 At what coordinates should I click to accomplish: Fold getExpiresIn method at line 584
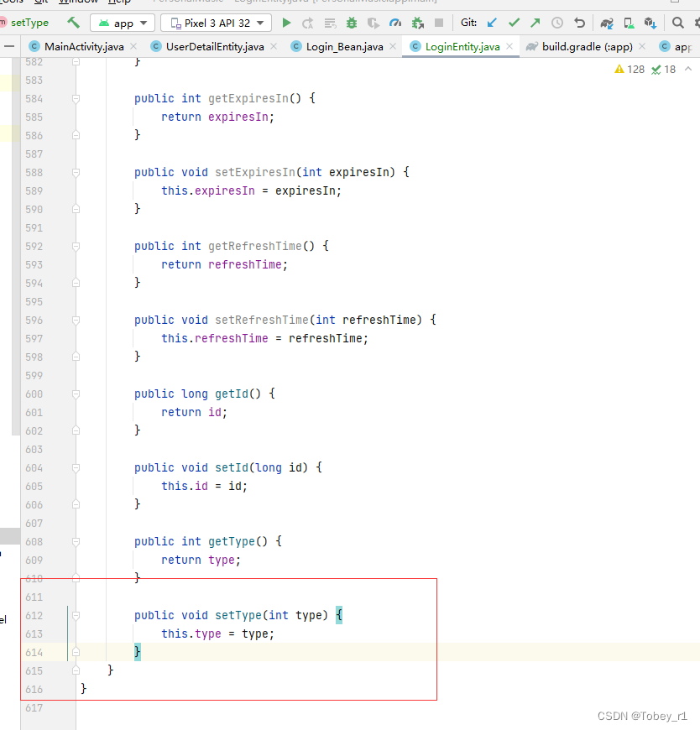[x=76, y=99]
